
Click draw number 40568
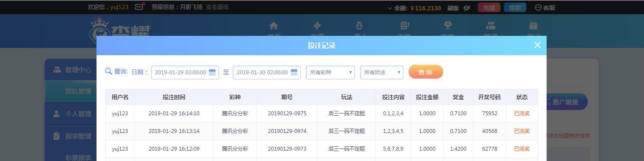(489, 131)
